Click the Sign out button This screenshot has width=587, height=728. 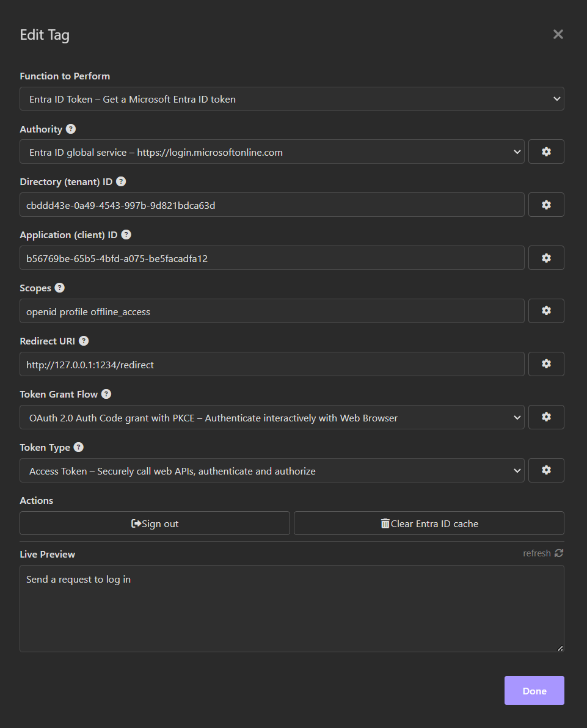155,523
